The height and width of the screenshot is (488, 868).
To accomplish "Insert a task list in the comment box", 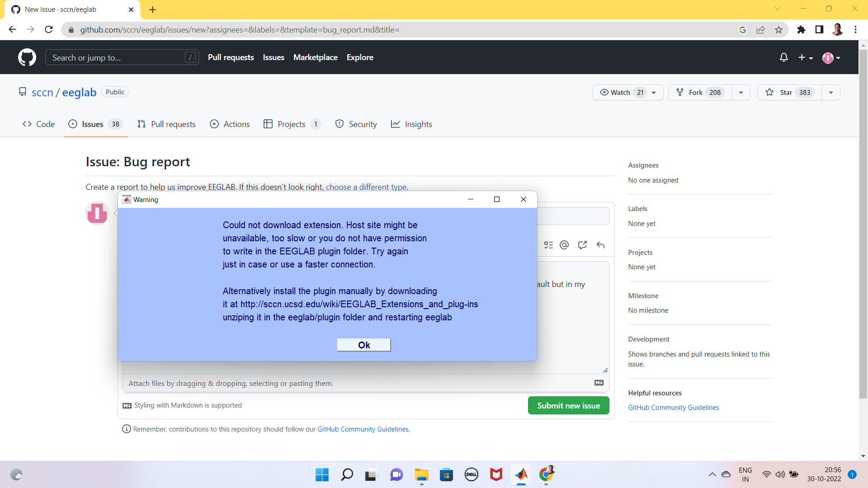I will 548,245.
